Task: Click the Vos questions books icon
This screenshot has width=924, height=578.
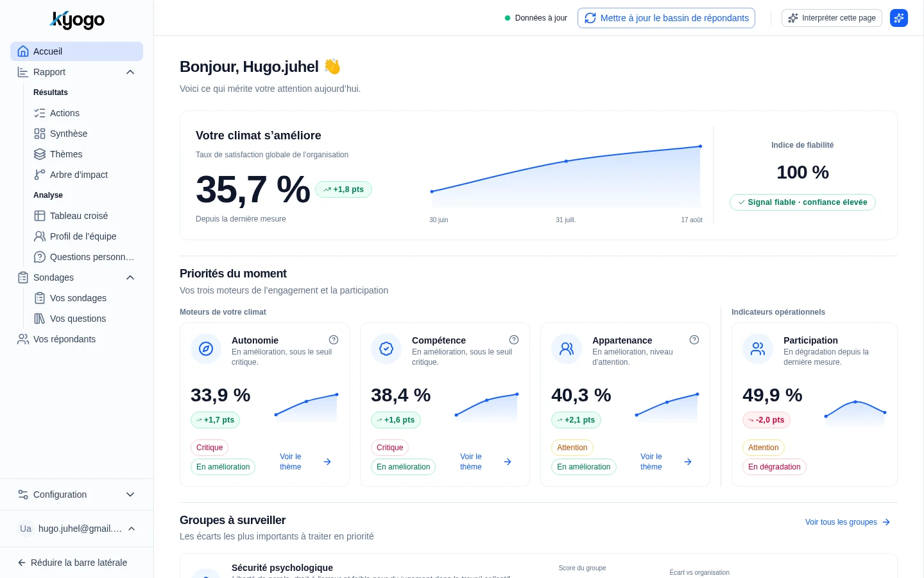Action: [x=40, y=319]
